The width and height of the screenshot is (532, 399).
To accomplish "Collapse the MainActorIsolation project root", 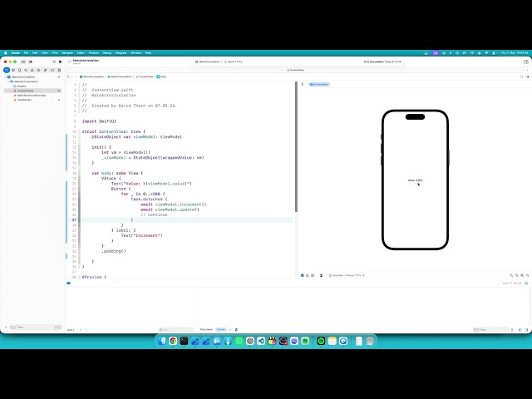I will pyautogui.click(x=6, y=77).
